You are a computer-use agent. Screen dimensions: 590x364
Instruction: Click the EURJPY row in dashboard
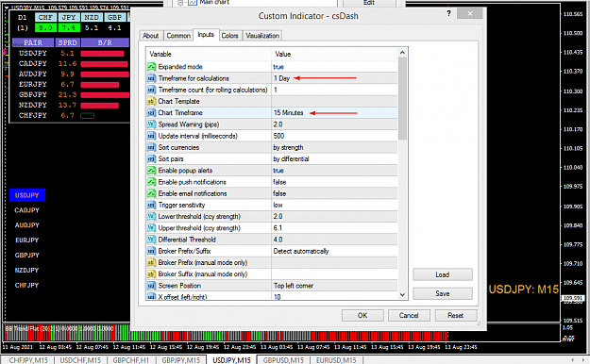click(70, 85)
